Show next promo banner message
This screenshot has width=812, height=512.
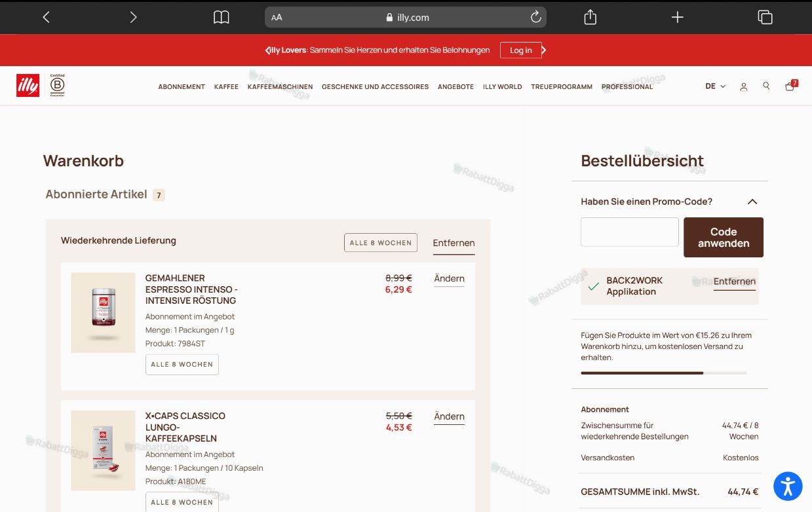(x=544, y=50)
